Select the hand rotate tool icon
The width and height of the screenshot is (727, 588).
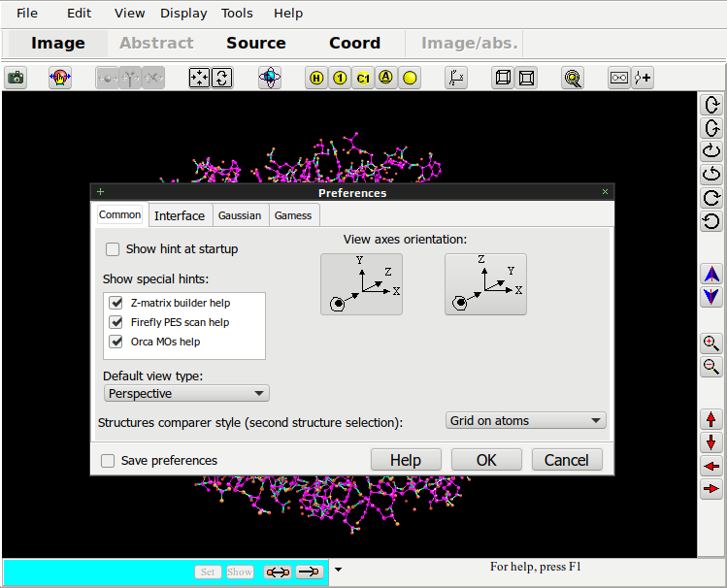pyautogui.click(x=60, y=78)
